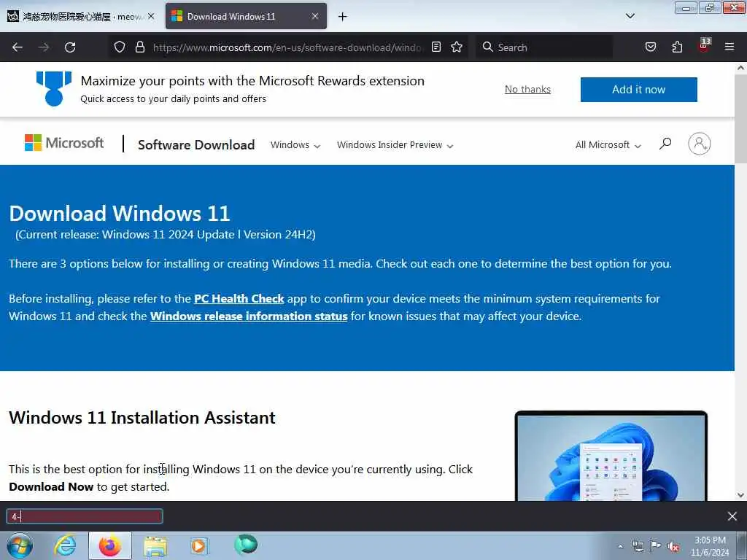The image size is (747, 560).
Task: Open the Pocket save icon
Action: point(650,47)
